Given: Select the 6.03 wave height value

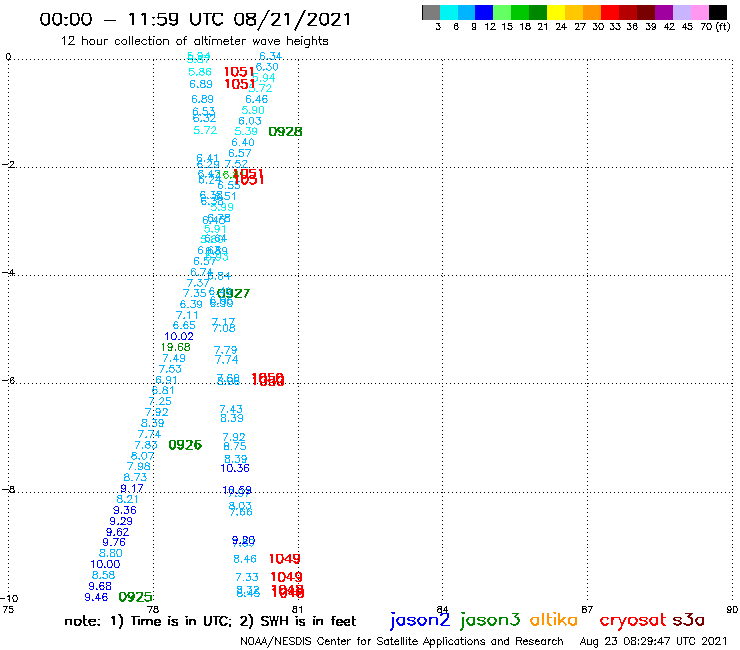Looking at the screenshot, I should [250, 121].
